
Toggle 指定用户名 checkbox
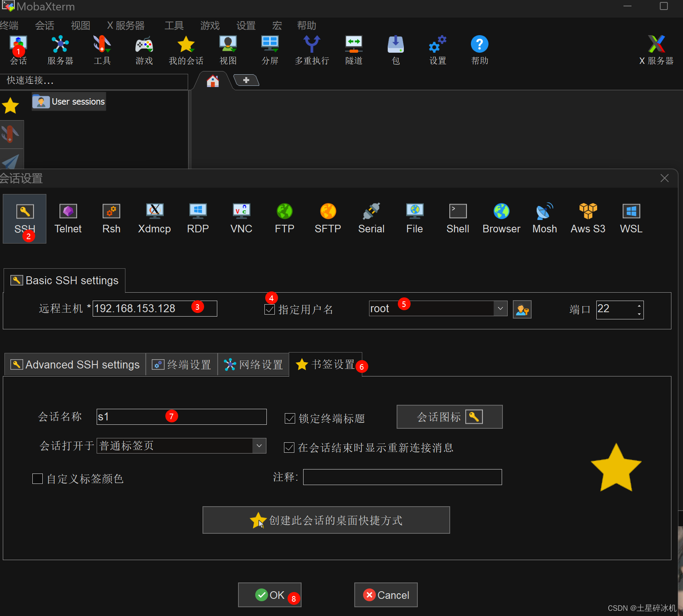[270, 309]
